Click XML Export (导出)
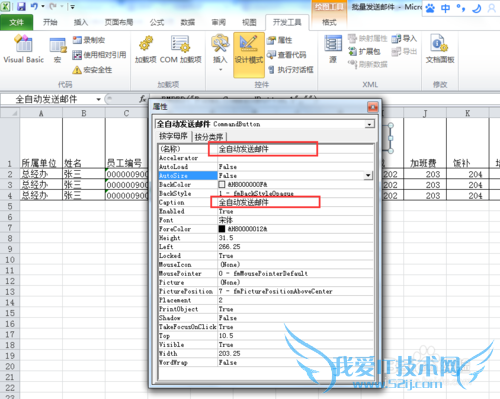500x399 pixels. click(x=404, y=51)
